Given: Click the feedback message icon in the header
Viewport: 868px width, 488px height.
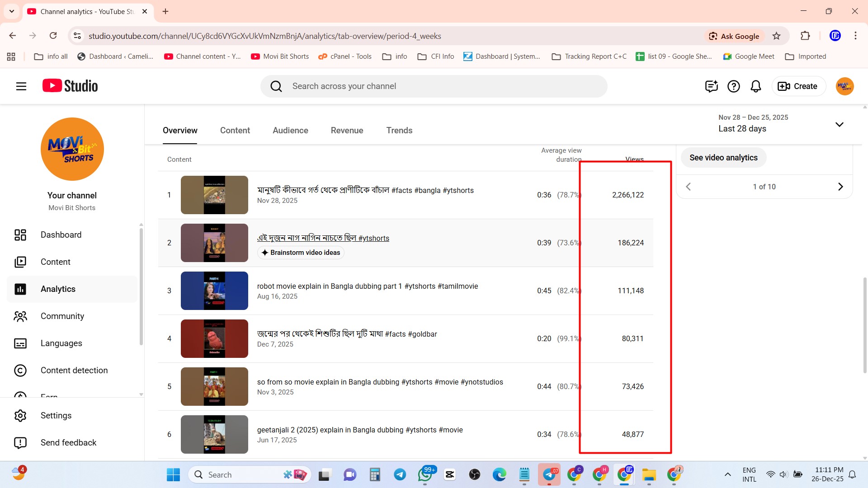Looking at the screenshot, I should click(711, 86).
